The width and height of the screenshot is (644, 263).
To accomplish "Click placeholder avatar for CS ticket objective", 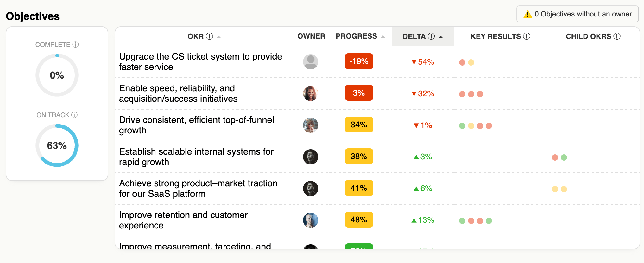I will 310,62.
